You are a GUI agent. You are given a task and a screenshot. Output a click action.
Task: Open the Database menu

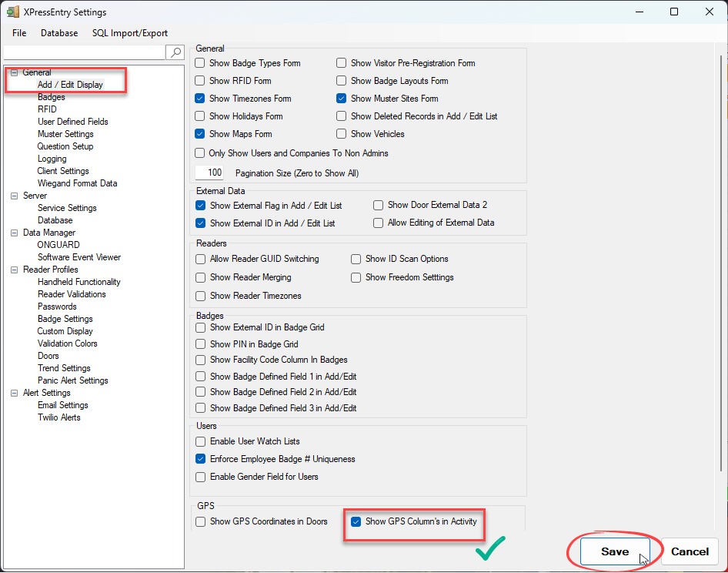[x=59, y=33]
